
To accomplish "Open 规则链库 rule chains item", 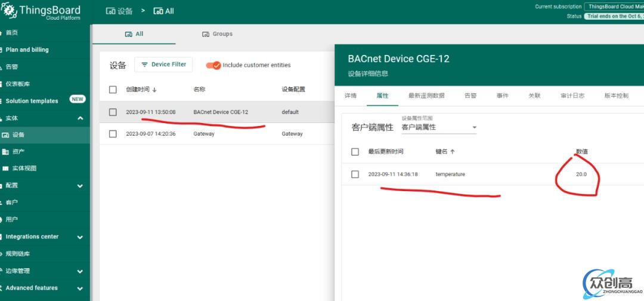I will (18, 254).
